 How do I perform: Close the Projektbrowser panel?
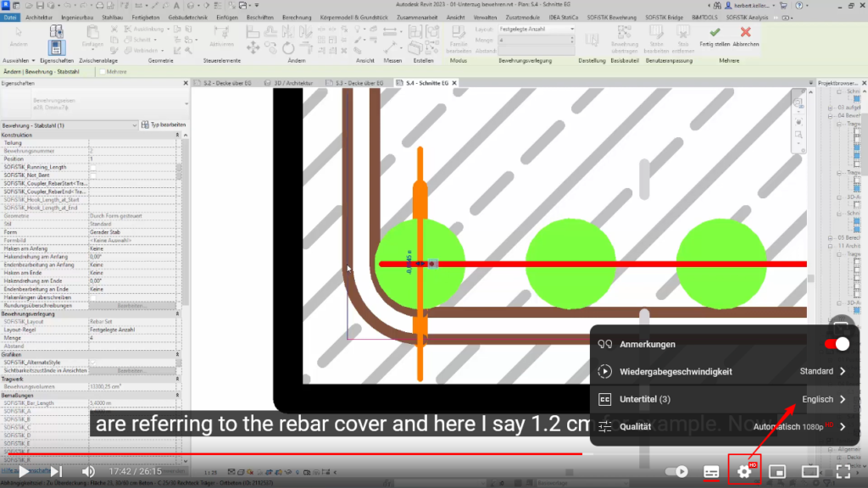[864, 83]
